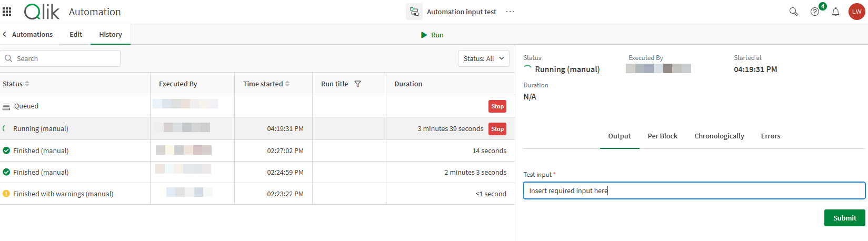This screenshot has height=241, width=868.
Task: Select the Queued run row
Action: pos(257,106)
